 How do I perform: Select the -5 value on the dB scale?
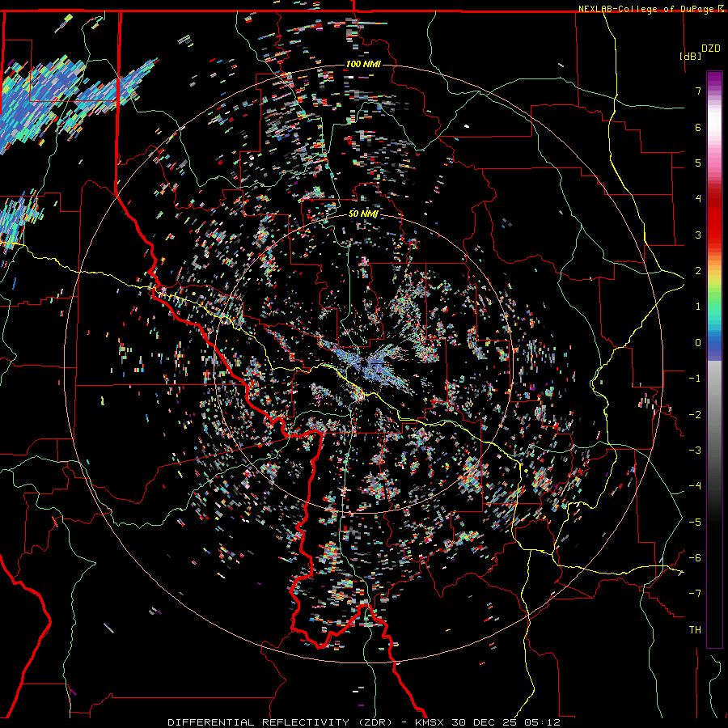(695, 522)
